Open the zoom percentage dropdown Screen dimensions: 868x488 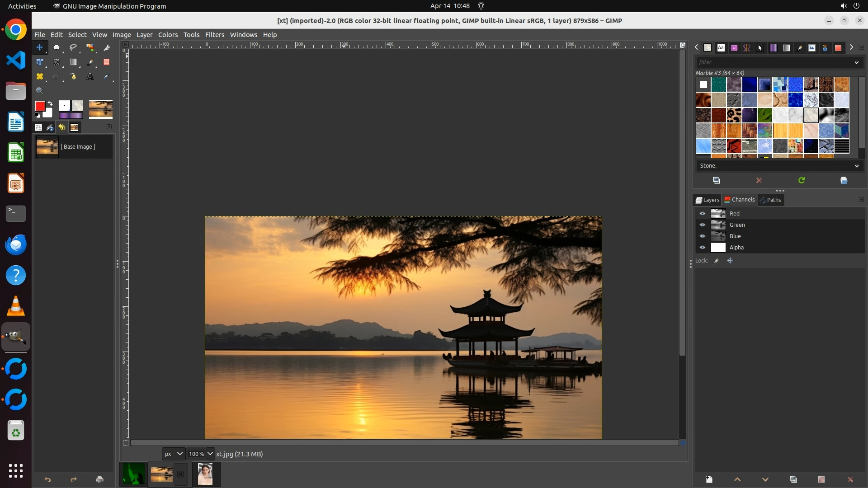(210, 454)
